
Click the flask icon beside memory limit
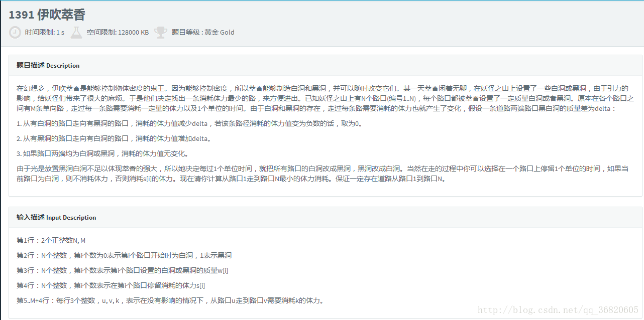click(x=76, y=33)
